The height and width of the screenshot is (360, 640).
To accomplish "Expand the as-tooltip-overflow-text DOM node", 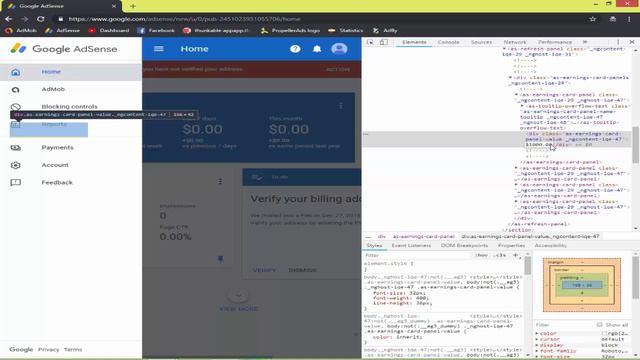I will pyautogui.click(x=522, y=106).
